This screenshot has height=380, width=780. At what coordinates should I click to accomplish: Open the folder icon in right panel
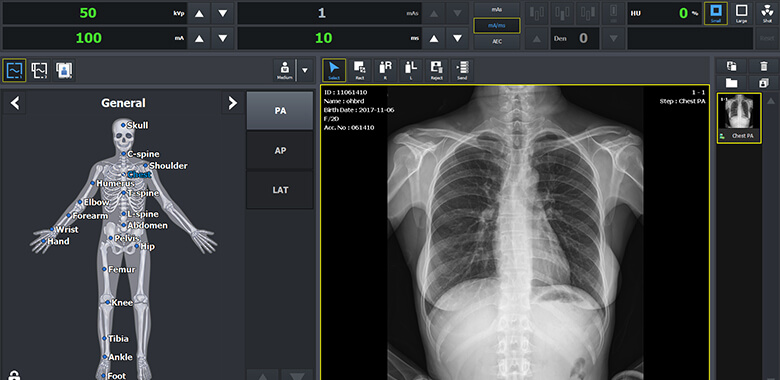(x=731, y=83)
